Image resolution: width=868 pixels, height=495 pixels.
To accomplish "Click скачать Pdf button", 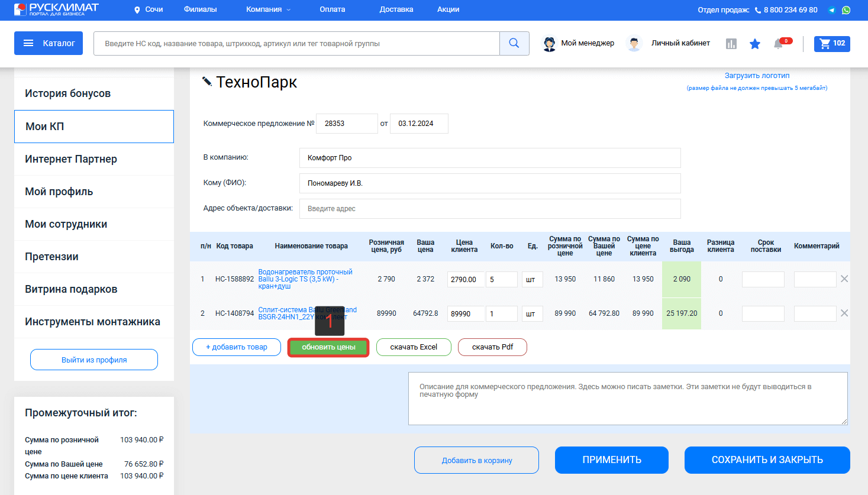I will [492, 347].
